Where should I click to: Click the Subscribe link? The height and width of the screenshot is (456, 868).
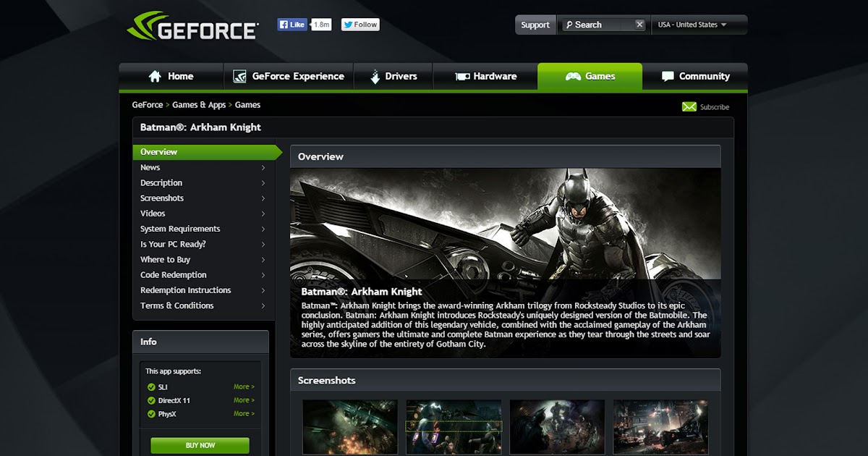tap(715, 107)
